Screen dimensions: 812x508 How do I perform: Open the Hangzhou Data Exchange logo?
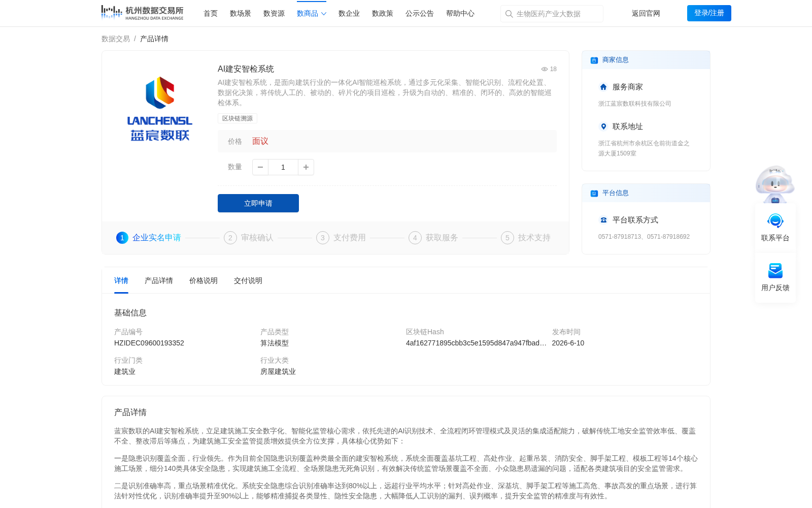142,13
